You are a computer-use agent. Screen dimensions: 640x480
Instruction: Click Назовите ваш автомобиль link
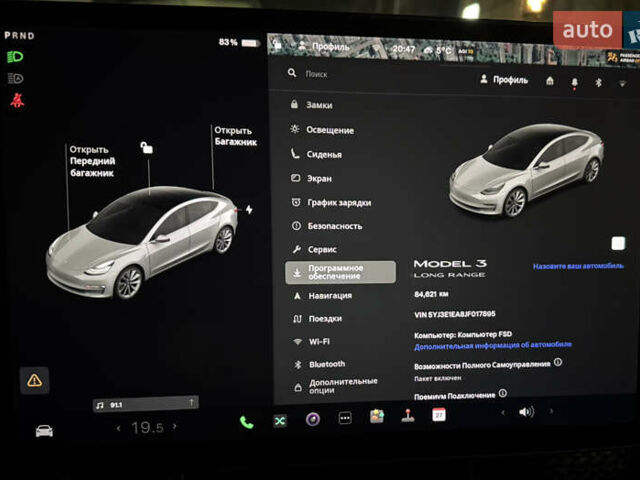point(577,266)
